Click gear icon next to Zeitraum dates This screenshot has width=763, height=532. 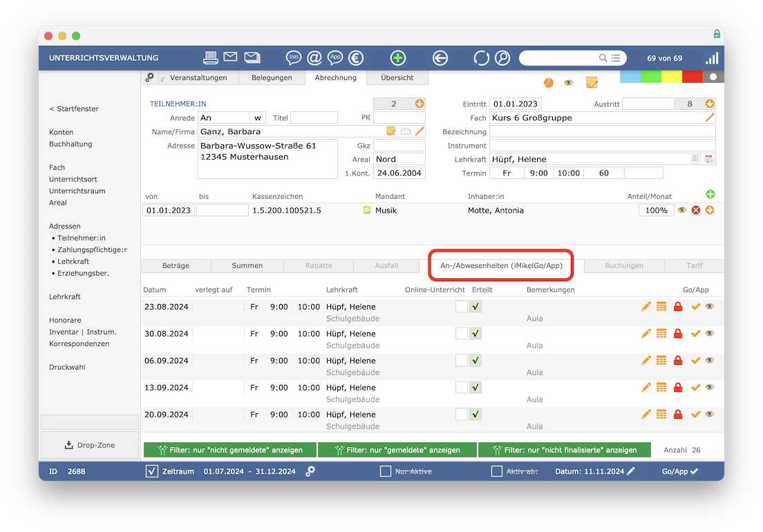(310, 471)
